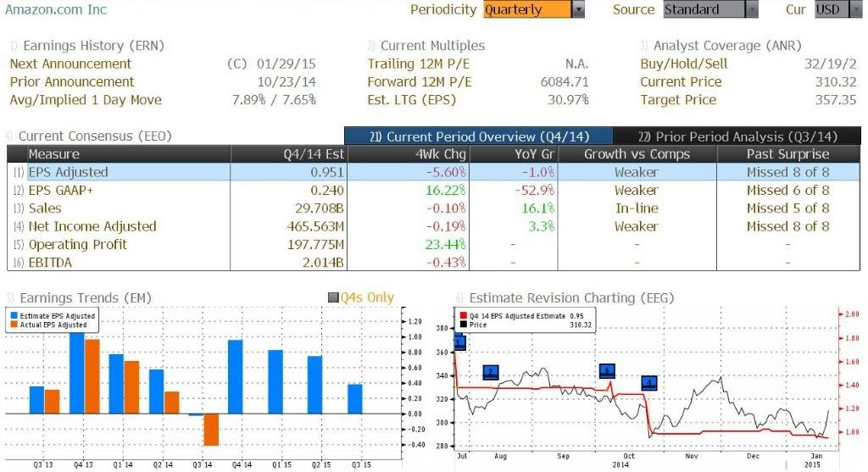The height and width of the screenshot is (472, 868).
Task: Click the Past Surprise column header
Action: (x=788, y=154)
